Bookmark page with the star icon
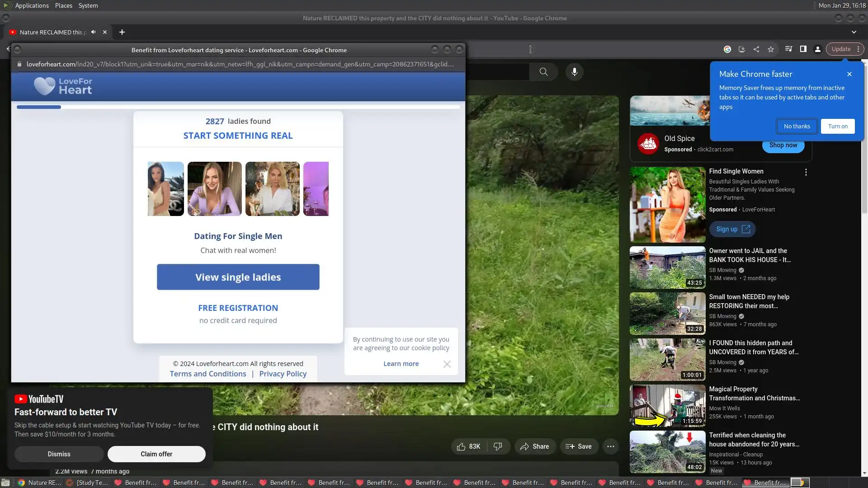Screen dimensions: 868x488 [x=771, y=49]
